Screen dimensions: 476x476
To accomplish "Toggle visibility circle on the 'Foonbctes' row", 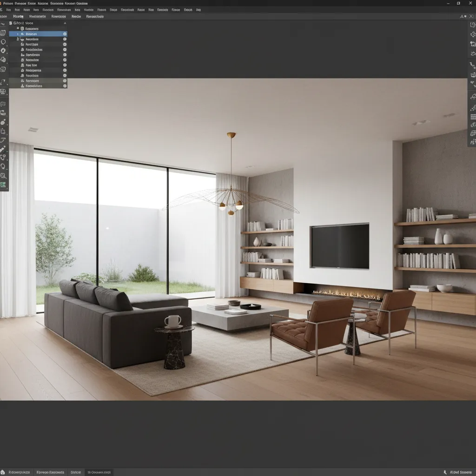I will coord(65,49).
